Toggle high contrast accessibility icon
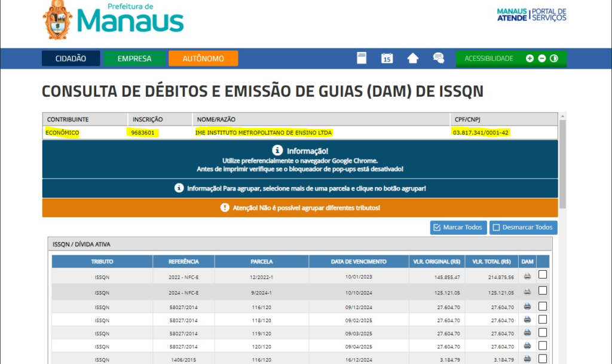 click(x=554, y=59)
